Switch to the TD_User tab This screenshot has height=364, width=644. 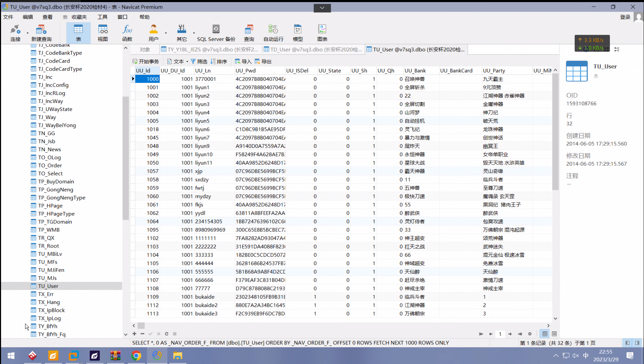(313, 50)
